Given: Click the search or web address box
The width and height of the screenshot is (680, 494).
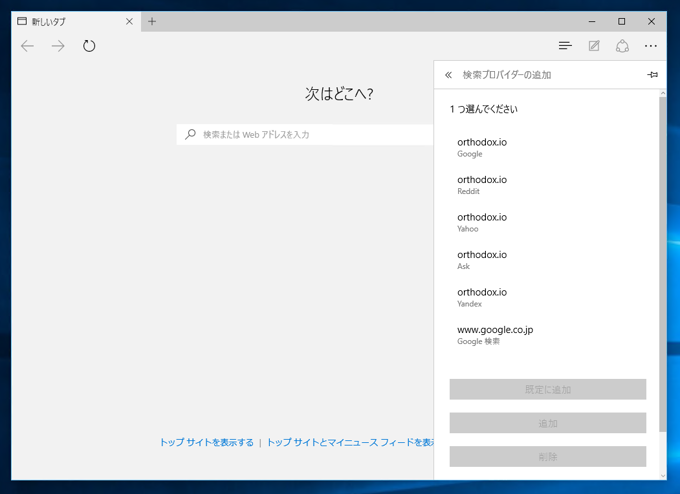Looking at the screenshot, I should click(305, 134).
